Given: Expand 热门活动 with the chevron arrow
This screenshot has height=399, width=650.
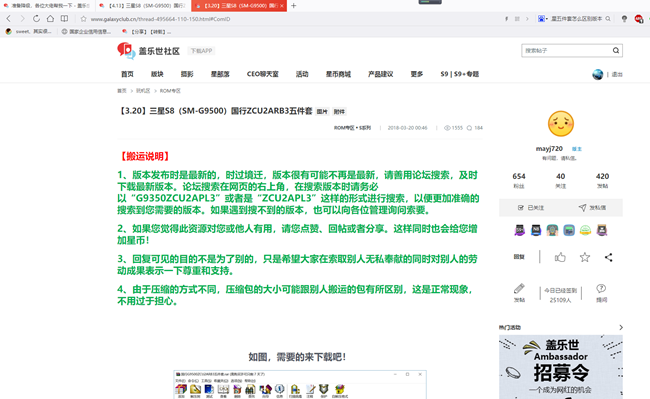Looking at the screenshot, I should click(621, 327).
